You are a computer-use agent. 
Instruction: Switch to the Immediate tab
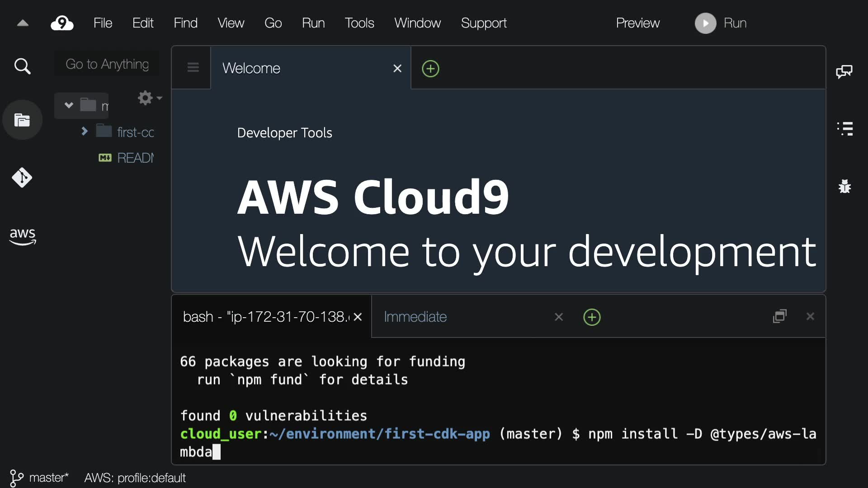(x=415, y=317)
